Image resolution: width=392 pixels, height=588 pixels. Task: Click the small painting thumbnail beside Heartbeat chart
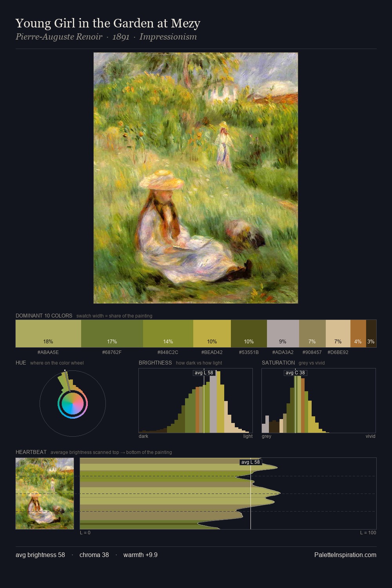tap(45, 494)
